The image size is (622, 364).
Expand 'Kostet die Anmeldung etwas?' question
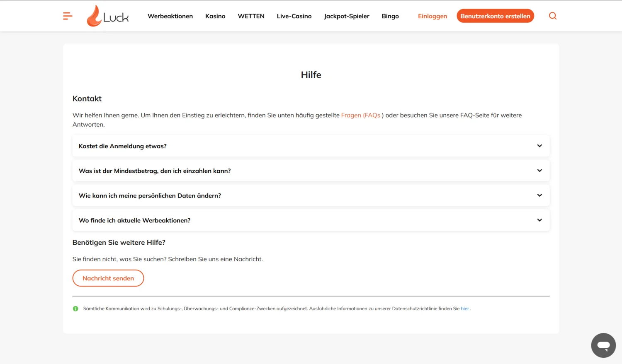coord(311,146)
